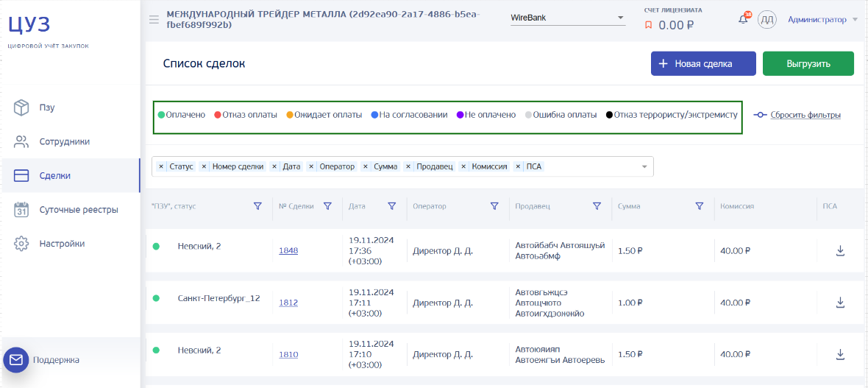Screen dimensions: 868x388
Task: Filter by "ПЗУ", статус column
Action: pyautogui.click(x=257, y=206)
